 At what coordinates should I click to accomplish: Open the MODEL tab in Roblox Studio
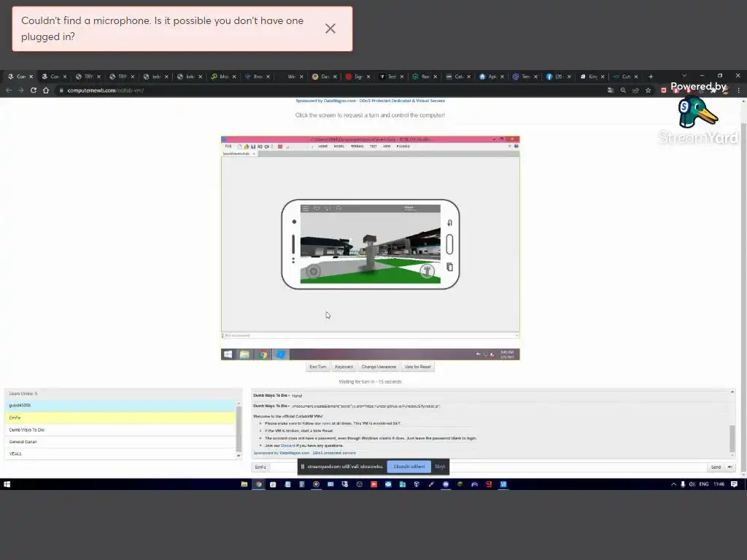(x=338, y=146)
